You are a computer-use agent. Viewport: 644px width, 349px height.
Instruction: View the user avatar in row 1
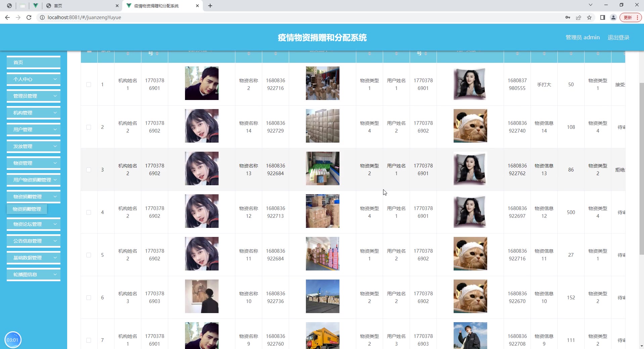click(470, 83)
